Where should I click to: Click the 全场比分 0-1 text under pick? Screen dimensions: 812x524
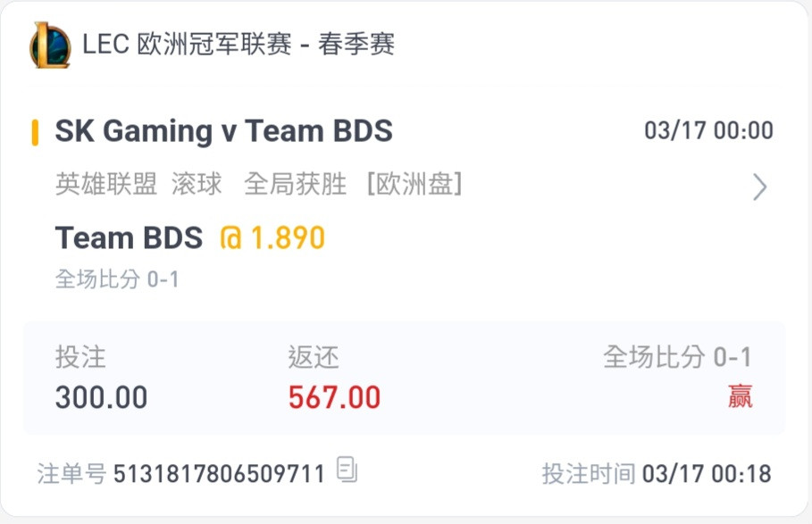point(117,279)
